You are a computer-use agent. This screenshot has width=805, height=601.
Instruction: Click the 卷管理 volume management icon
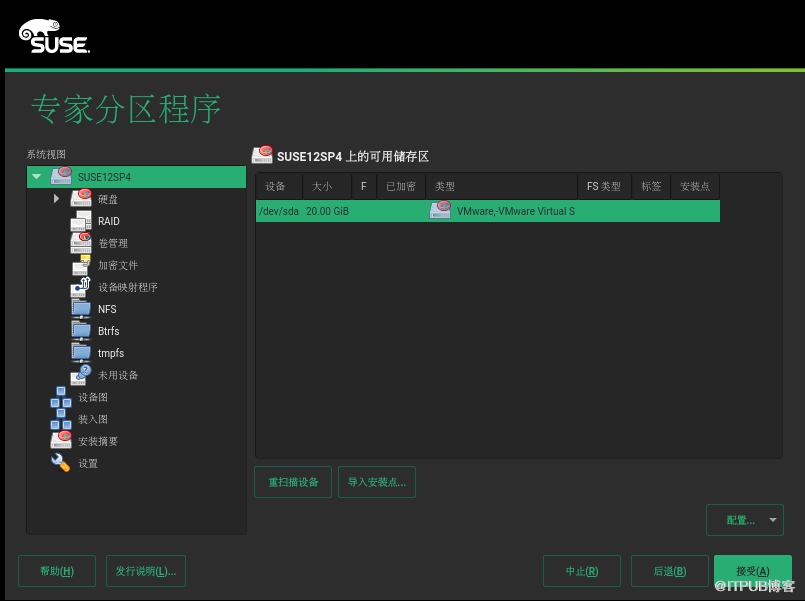(81, 243)
